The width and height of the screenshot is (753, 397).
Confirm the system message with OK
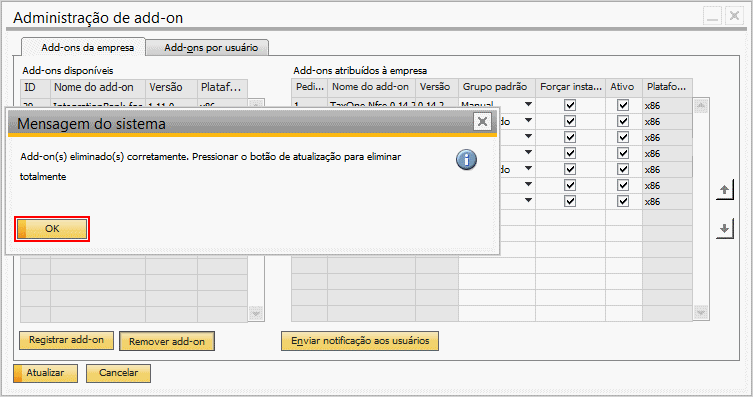click(52, 229)
